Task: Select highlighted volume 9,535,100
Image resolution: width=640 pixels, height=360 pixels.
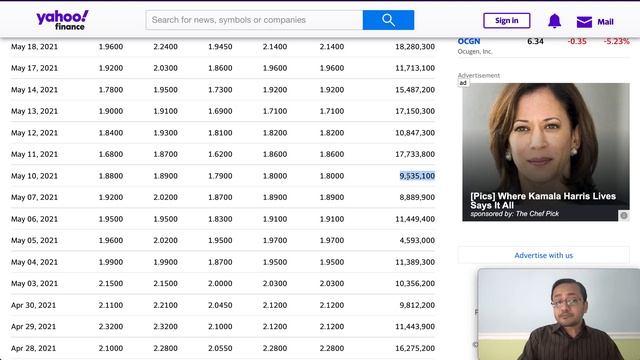Action: 417,176
